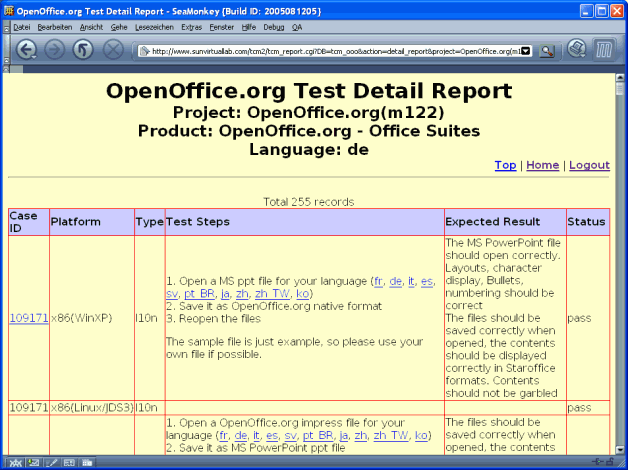This screenshot has width=628, height=470.
Task: Toggle online/offline status icon in status bar
Action: coord(596,462)
